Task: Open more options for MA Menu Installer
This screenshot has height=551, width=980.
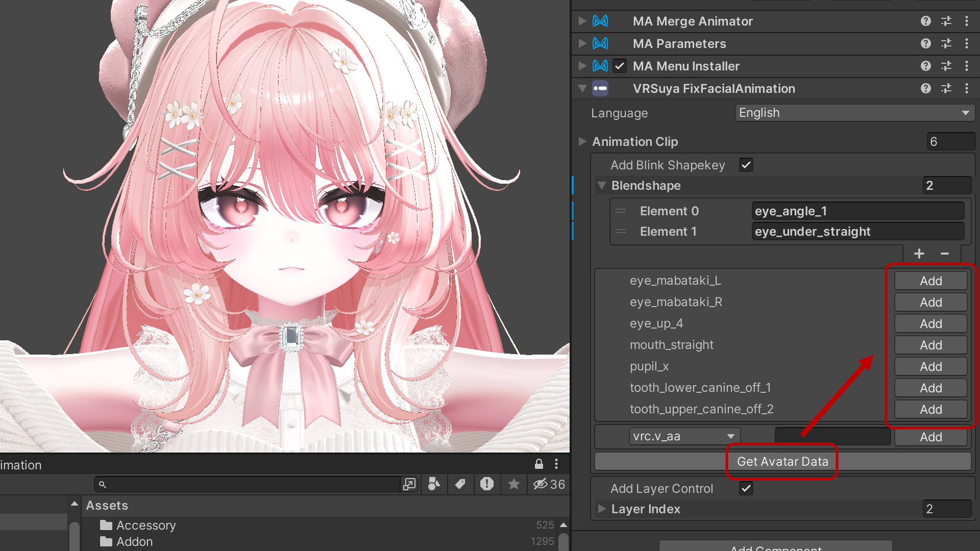Action: point(967,66)
